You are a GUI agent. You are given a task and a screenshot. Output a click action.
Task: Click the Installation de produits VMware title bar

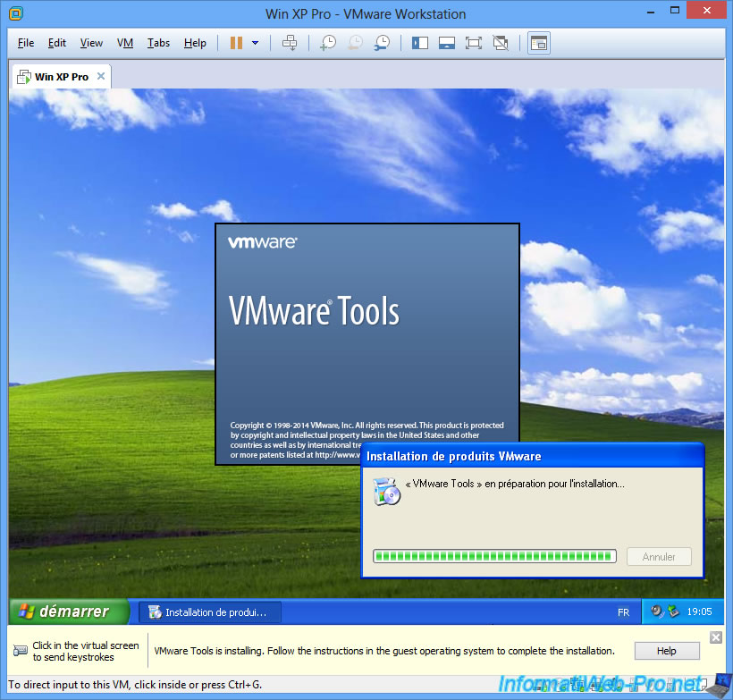[533, 456]
